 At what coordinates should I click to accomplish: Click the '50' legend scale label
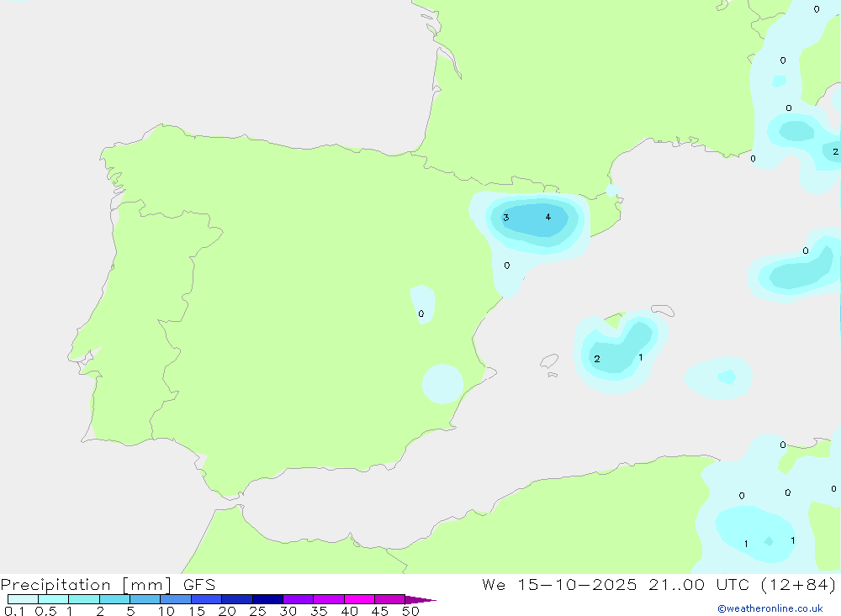(410, 611)
